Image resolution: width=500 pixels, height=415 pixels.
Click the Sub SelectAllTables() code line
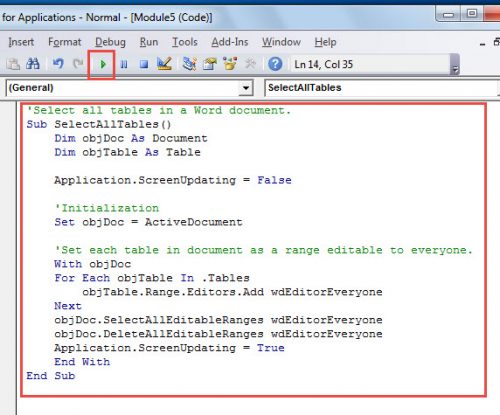[x=99, y=124]
